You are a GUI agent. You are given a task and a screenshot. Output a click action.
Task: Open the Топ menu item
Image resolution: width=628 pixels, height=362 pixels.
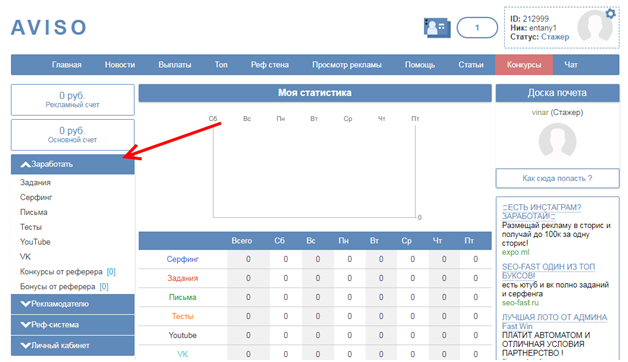221,65
